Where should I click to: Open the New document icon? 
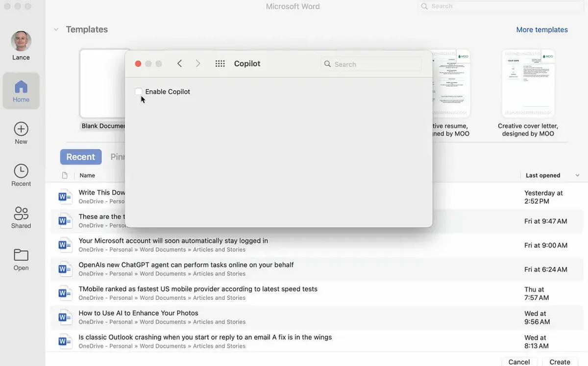click(x=21, y=129)
